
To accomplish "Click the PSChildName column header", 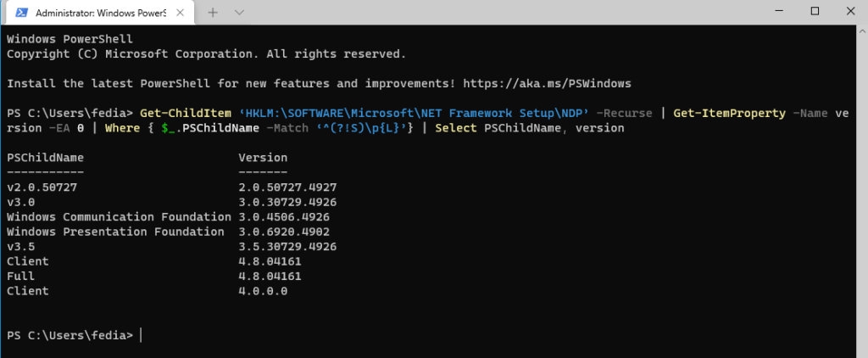I will (x=46, y=158).
